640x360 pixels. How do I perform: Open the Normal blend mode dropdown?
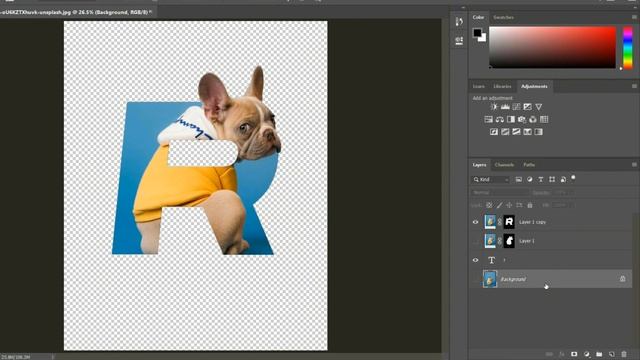[500, 193]
